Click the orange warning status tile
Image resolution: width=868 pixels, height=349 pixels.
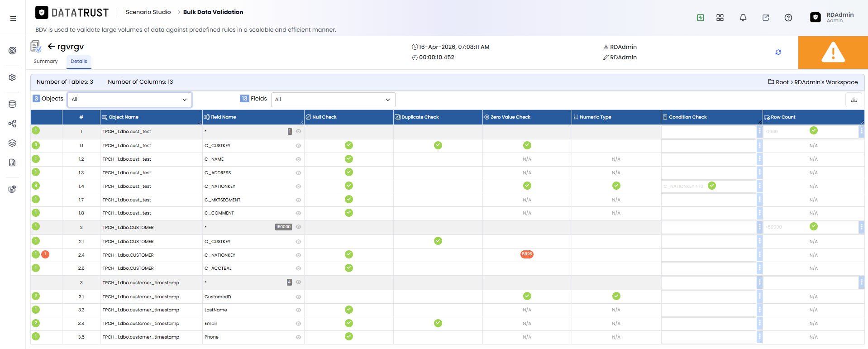pos(833,53)
